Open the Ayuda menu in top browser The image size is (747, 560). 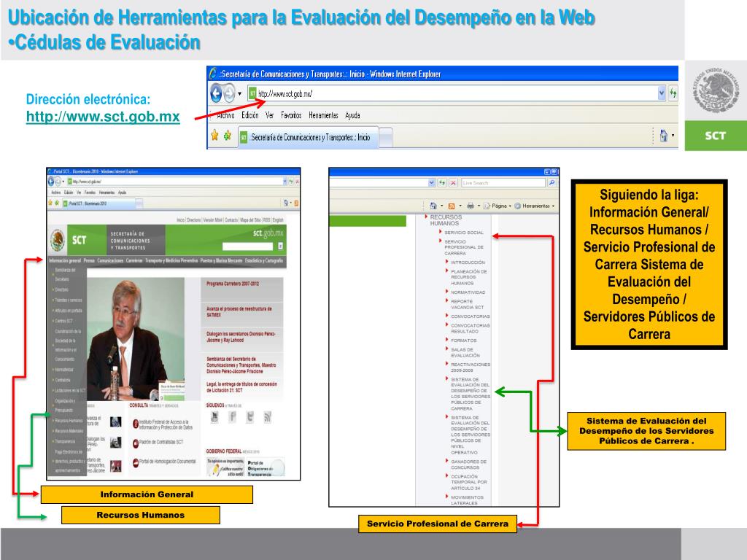352,115
